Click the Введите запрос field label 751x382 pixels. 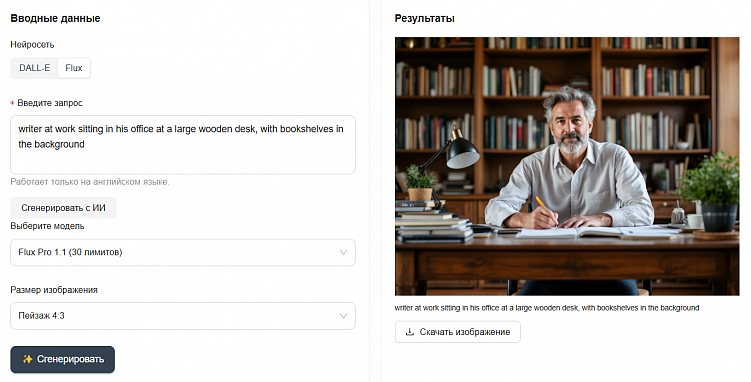50,103
